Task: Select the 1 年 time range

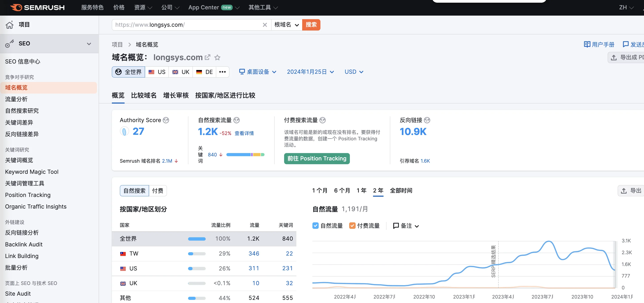Action: pyautogui.click(x=361, y=190)
